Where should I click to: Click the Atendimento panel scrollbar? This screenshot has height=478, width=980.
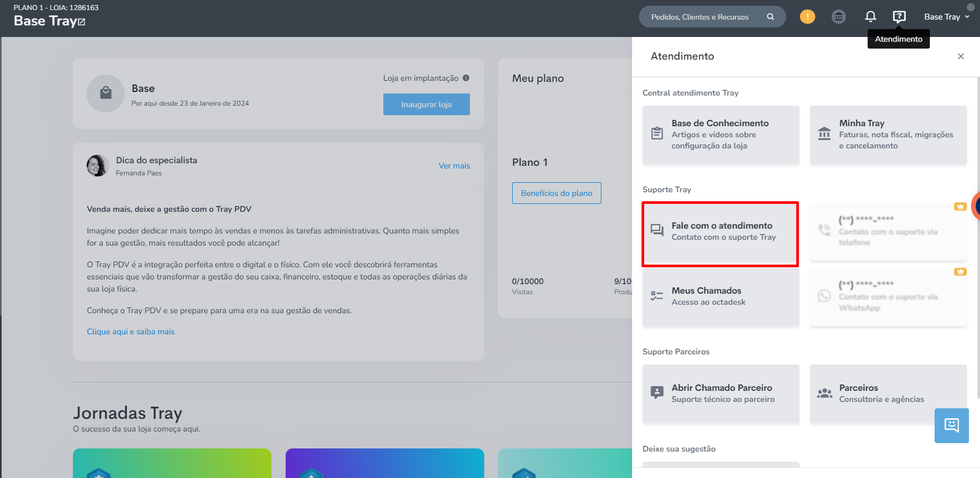click(x=978, y=238)
